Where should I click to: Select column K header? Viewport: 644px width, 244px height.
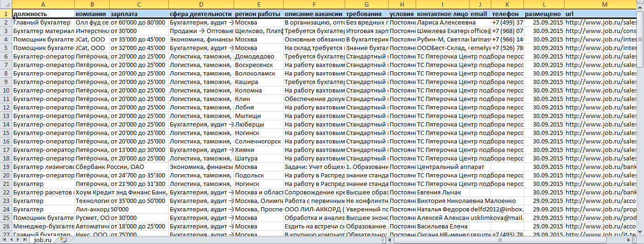[x=507, y=4]
